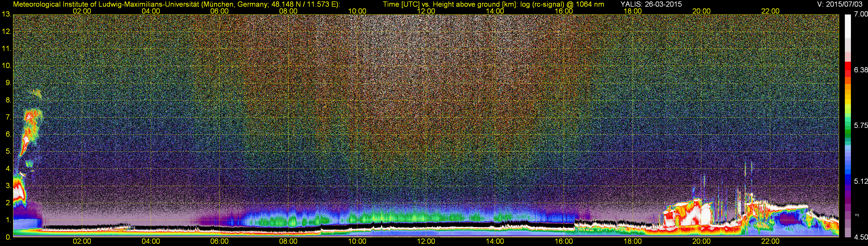Click the 12:00 label on the top time axis
The image size is (868, 246).
pyautogui.click(x=426, y=11)
